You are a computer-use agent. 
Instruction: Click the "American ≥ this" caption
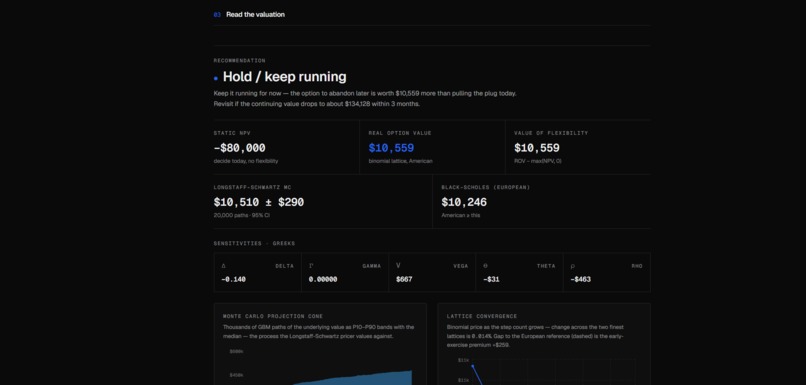click(461, 215)
